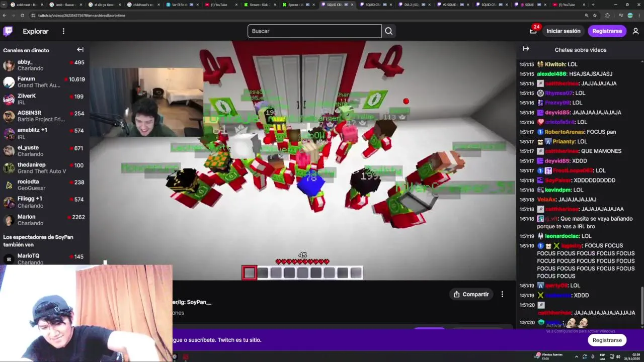Image resolution: width=644 pixels, height=362 pixels.
Task: Click the zoom magnifier icon in address bar
Action: [586, 16]
